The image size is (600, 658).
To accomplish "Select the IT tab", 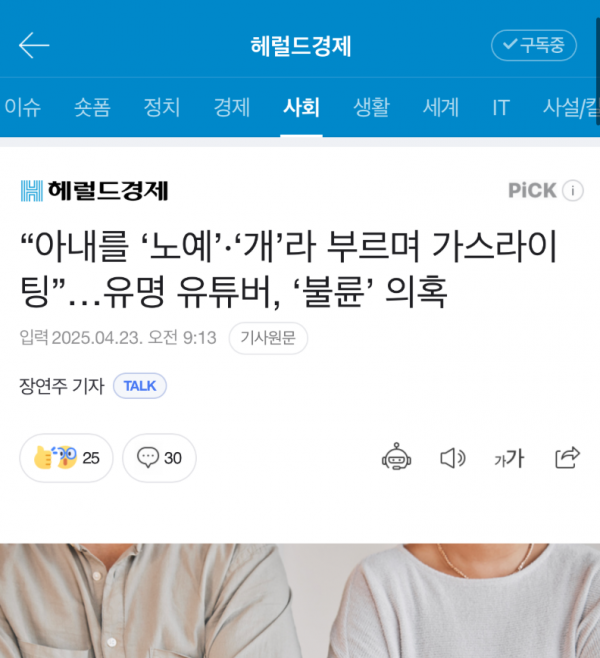I will (x=501, y=107).
